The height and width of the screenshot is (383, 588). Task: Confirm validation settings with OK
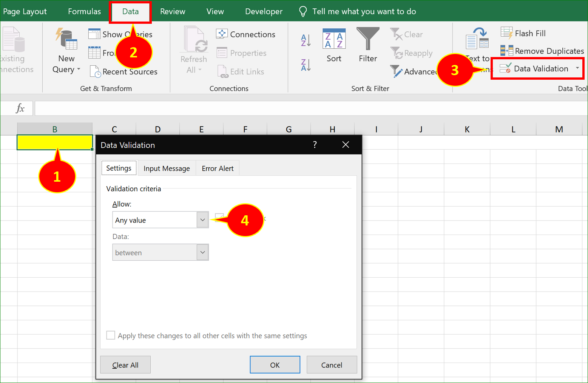(275, 364)
